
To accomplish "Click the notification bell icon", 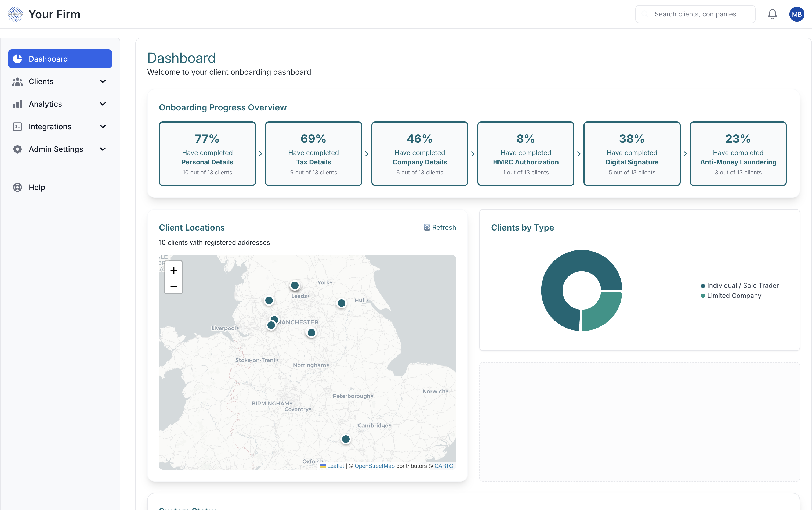I will (x=772, y=14).
